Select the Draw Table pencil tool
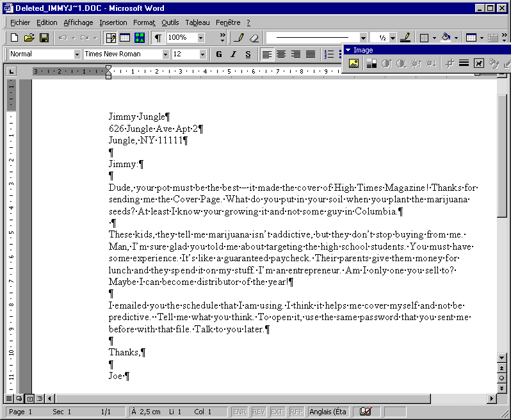Viewport: 511px width, 420px height. pos(239,38)
